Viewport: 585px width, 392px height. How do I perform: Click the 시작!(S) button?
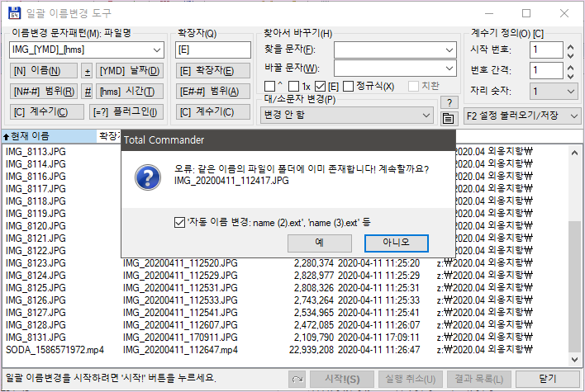point(342,380)
